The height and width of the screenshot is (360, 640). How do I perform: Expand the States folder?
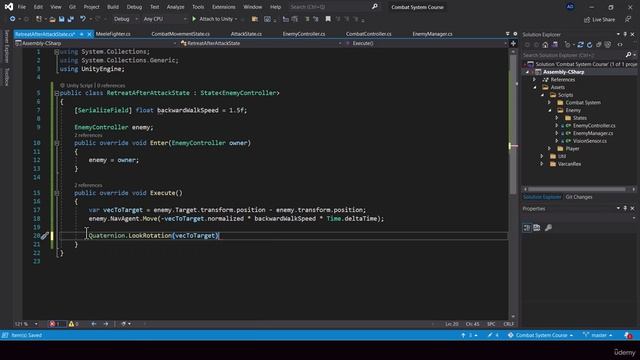tap(557, 118)
